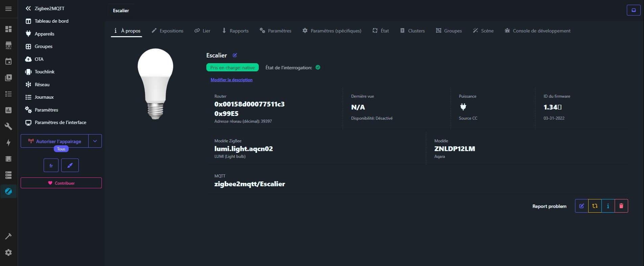Screen dimensions: 644x266
Task: Open the hamburger menu at top left
Action: click(x=8, y=9)
